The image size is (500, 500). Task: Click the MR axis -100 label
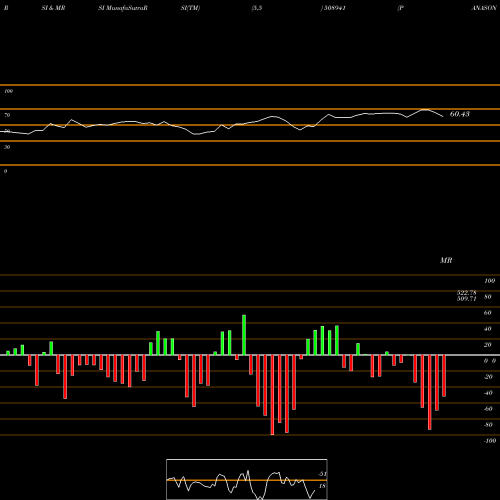[490, 441]
